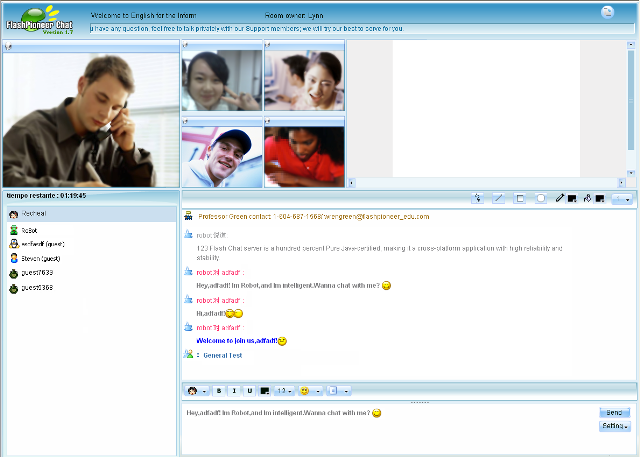Click the pin icon above the large video

(x=8, y=46)
